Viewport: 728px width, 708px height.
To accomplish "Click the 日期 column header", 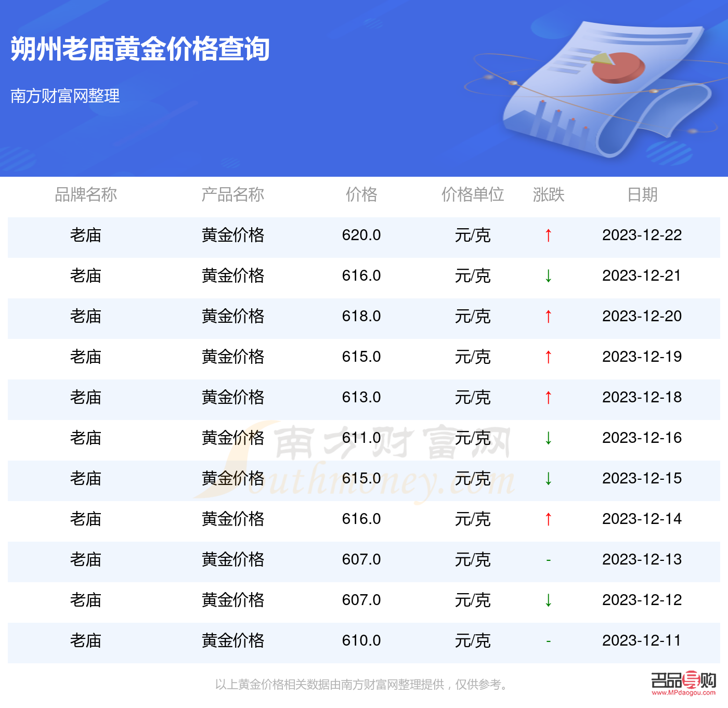I will tap(642, 194).
